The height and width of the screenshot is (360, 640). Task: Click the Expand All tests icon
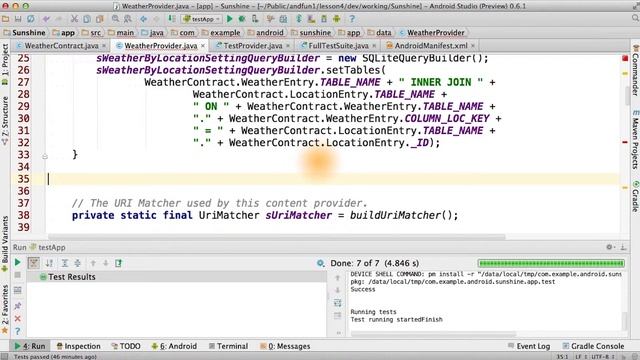coord(65,263)
